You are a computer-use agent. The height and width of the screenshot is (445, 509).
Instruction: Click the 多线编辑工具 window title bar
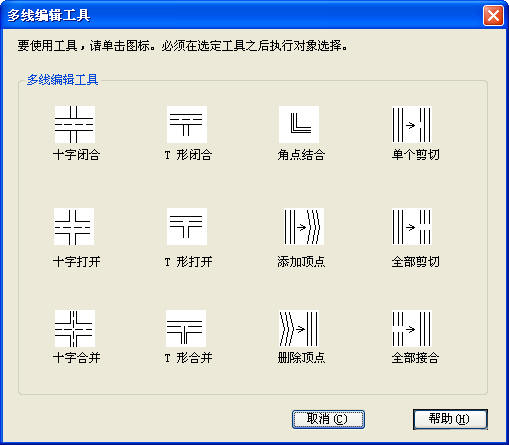tap(254, 15)
